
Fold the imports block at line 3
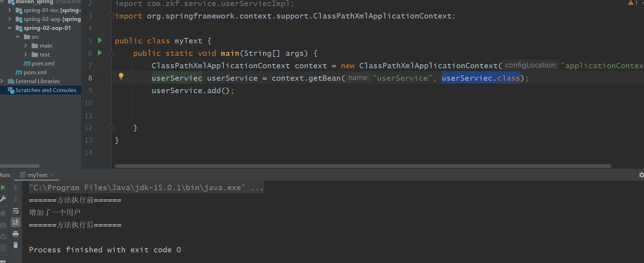(111, 16)
